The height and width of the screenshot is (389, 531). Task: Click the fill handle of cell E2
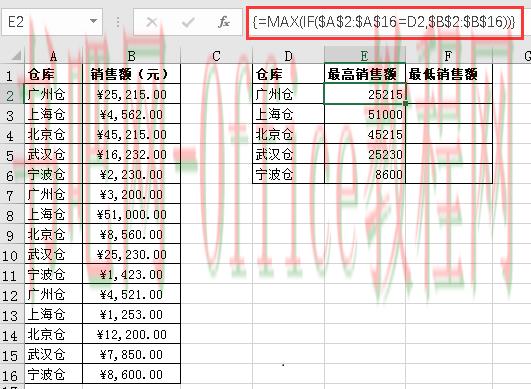point(405,104)
